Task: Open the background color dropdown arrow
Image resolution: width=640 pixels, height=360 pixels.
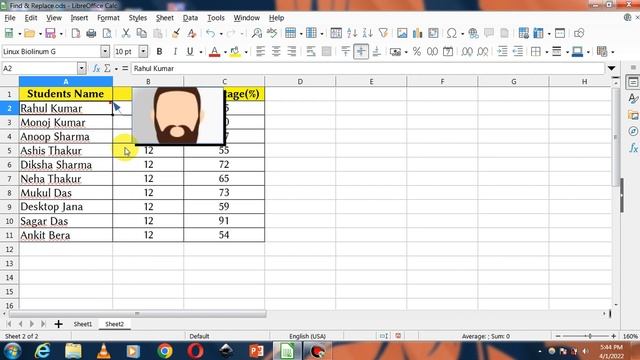Action: 246,52
